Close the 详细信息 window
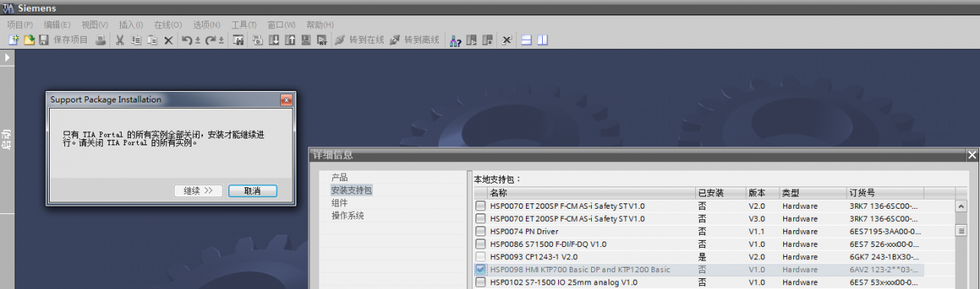This screenshot has width=980, height=289. click(x=972, y=154)
